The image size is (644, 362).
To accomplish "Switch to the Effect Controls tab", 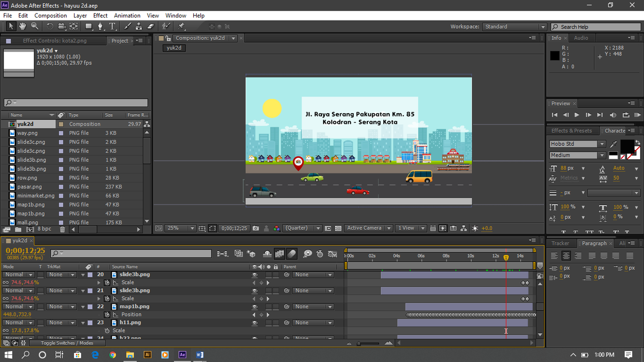I will tap(54, 41).
